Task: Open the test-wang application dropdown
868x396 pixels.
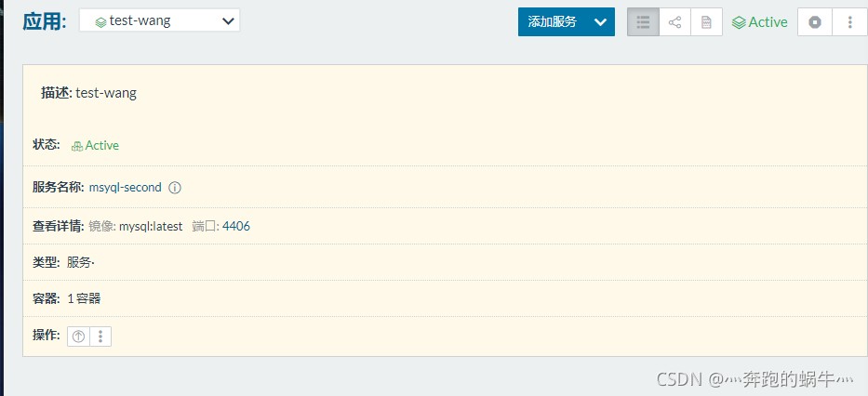Action: 159,21
